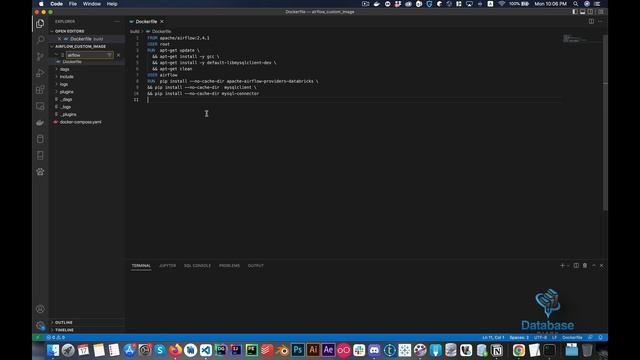Split the terminal panel
Viewport: 640px width, 360px height.
pyautogui.click(x=576, y=265)
